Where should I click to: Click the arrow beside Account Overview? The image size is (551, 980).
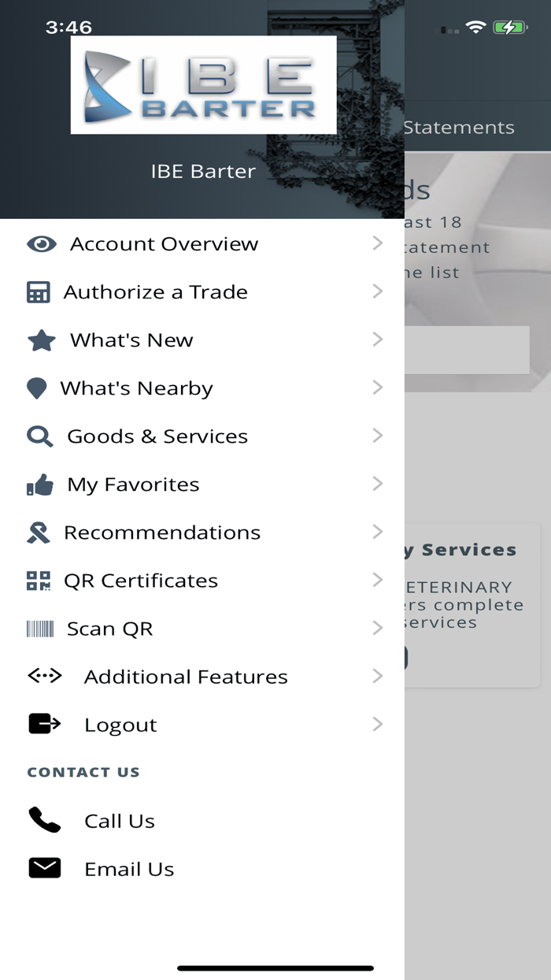pyautogui.click(x=378, y=243)
